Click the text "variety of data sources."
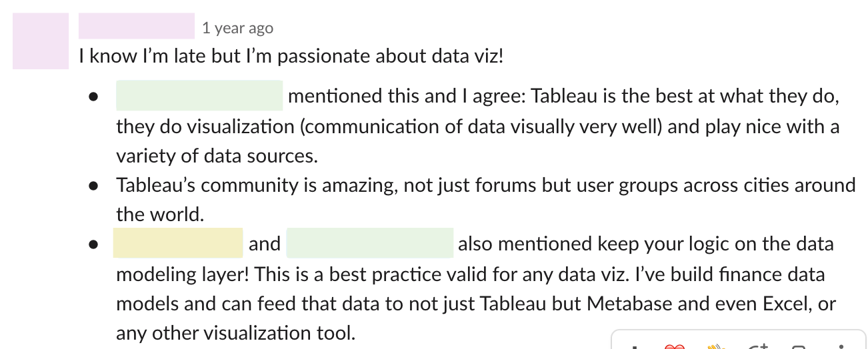The width and height of the screenshot is (868, 349). point(217,156)
